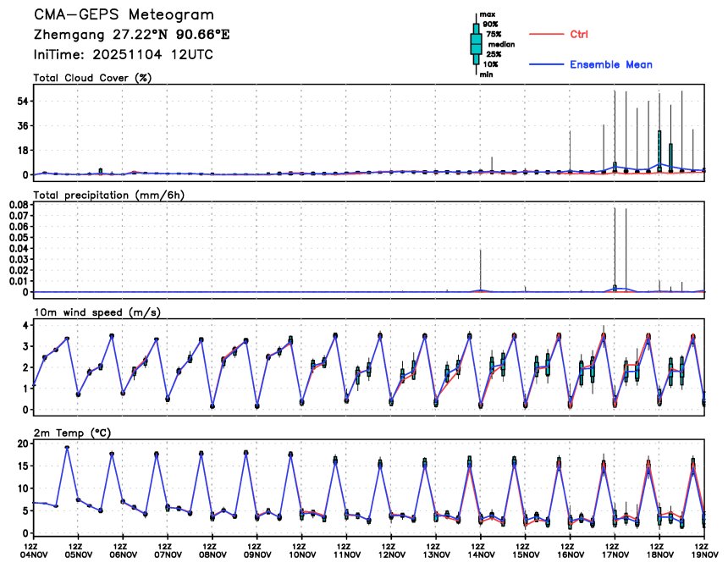Viewport: 728px width, 568px height.
Task: Click the 12Z 04NOV time axis label
Action: (x=33, y=551)
